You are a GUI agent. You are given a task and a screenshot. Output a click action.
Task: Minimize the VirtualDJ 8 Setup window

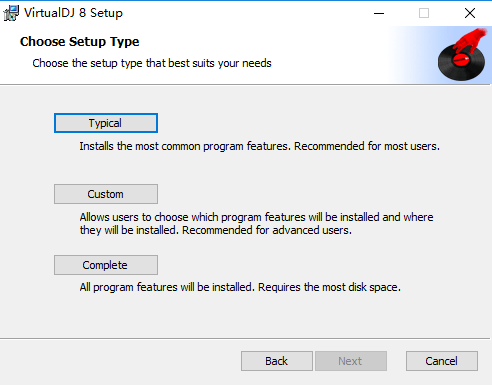coord(379,13)
